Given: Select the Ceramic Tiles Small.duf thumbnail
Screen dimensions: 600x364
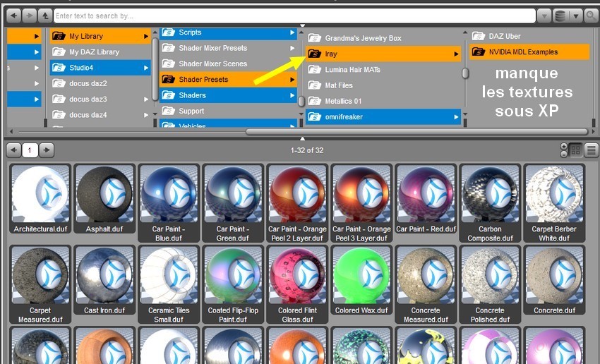Looking at the screenshot, I should pyautogui.click(x=169, y=285).
